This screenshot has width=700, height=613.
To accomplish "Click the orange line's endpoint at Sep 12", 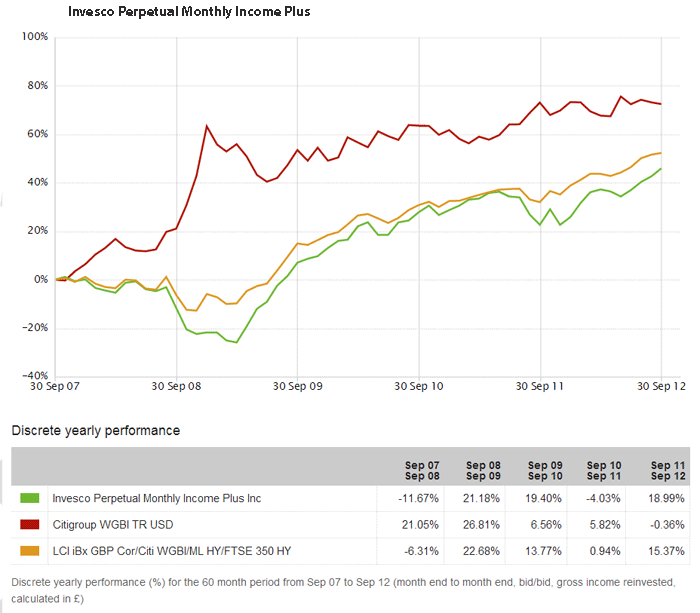I will click(x=661, y=153).
